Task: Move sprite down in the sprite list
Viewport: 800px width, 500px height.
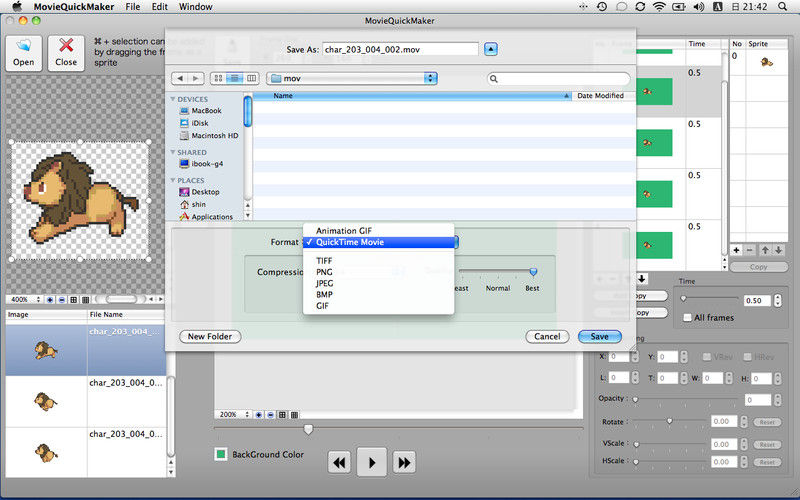Action: 779,250
